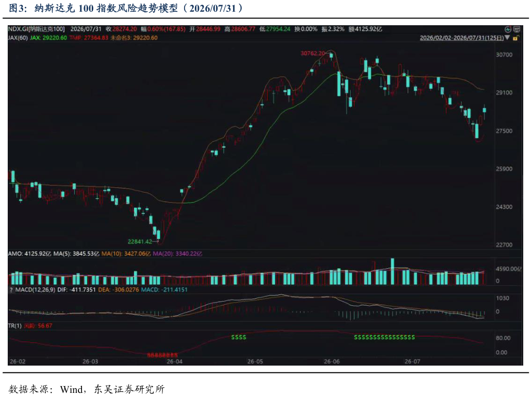This screenshot has height=397, width=532.
Task: Click the TR(1) indicator label
Action: (x=14, y=326)
